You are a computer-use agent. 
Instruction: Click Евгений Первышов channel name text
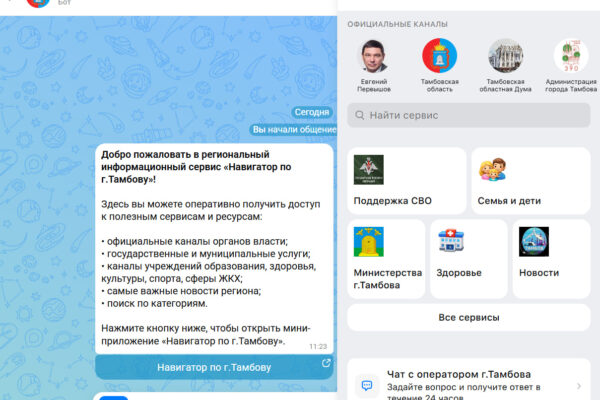[374, 85]
